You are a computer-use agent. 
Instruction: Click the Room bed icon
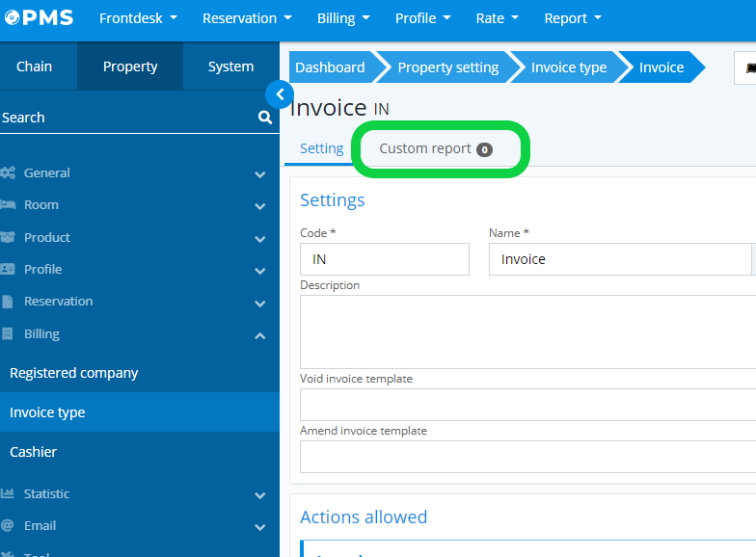point(8,205)
